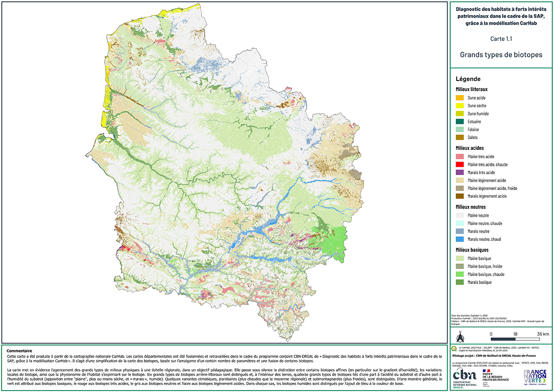Click the 'Grands types de biotopes' map title
Image resolution: width=554 pixels, height=392 pixels.
(x=501, y=54)
